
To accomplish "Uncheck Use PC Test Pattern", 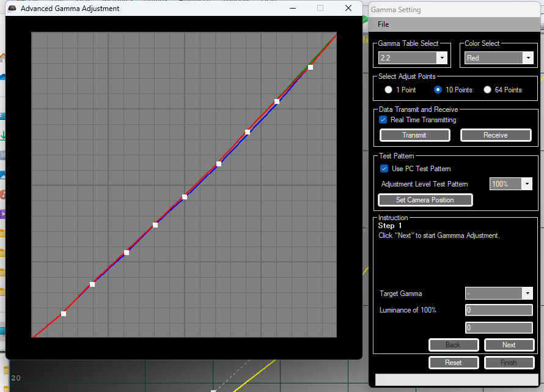I will (x=384, y=169).
